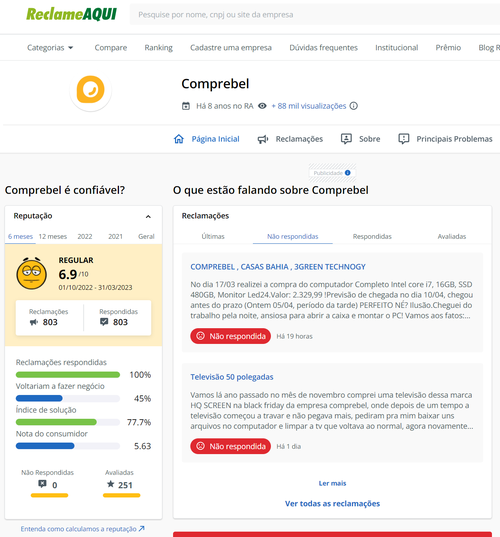500x537 pixels.
Task: Click the Comprebel orange company logo
Action: click(90, 90)
